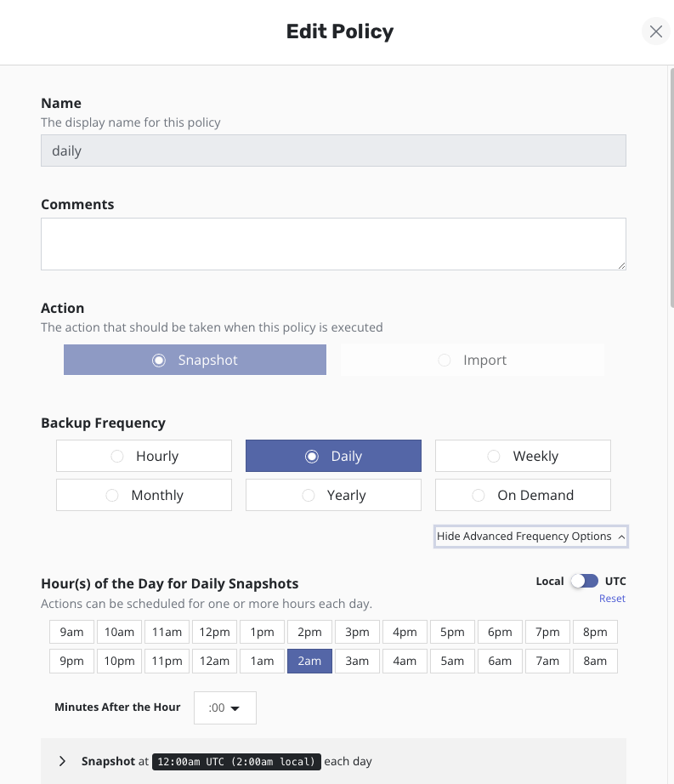Image resolution: width=674 pixels, height=784 pixels.
Task: Select the 12am hour button
Action: (x=214, y=661)
